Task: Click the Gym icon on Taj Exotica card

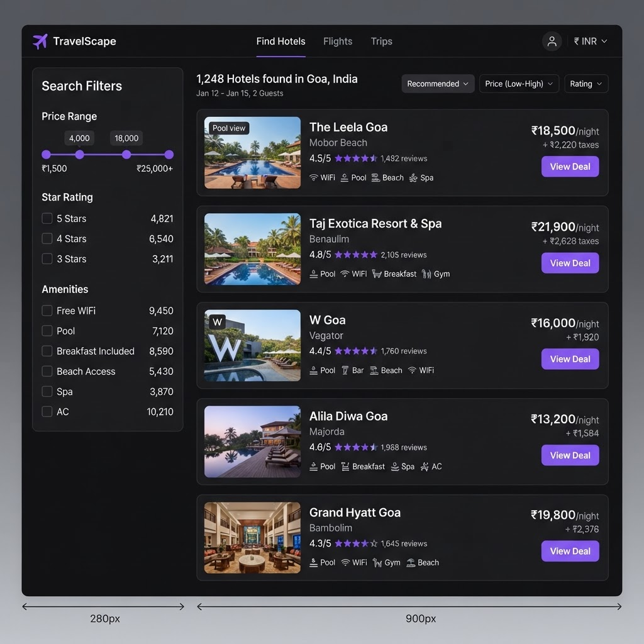Action: point(426,274)
